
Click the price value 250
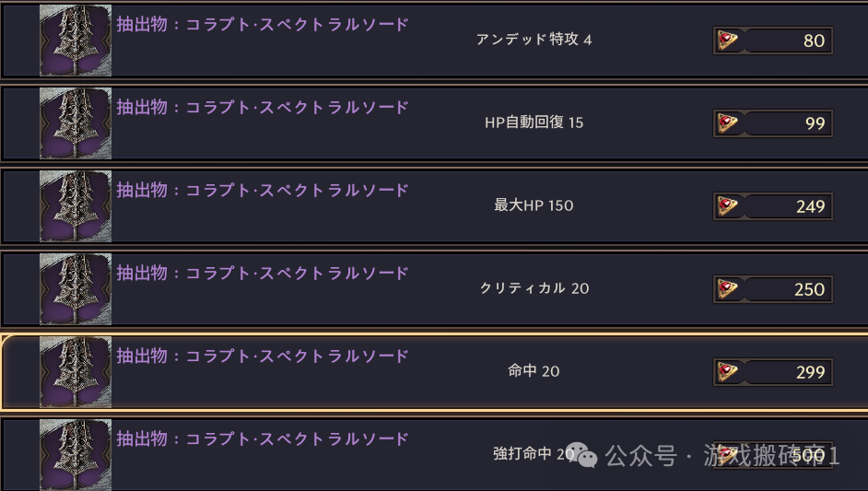[809, 289]
